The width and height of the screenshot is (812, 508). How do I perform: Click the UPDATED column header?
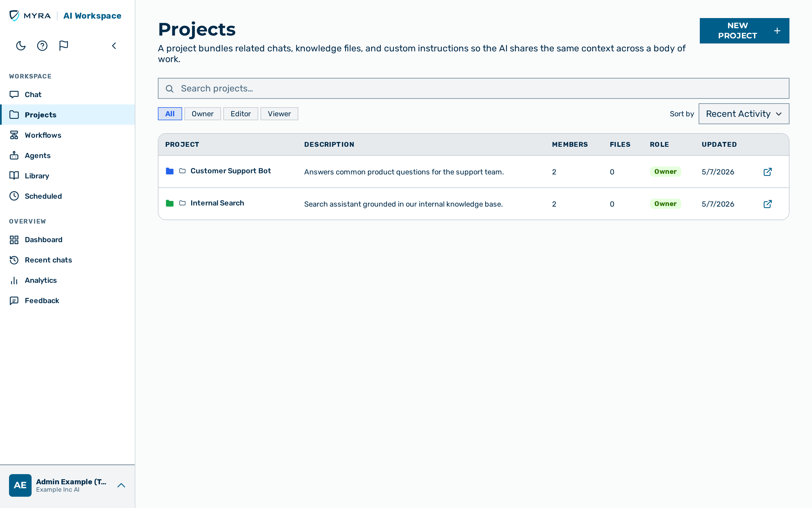tap(719, 144)
